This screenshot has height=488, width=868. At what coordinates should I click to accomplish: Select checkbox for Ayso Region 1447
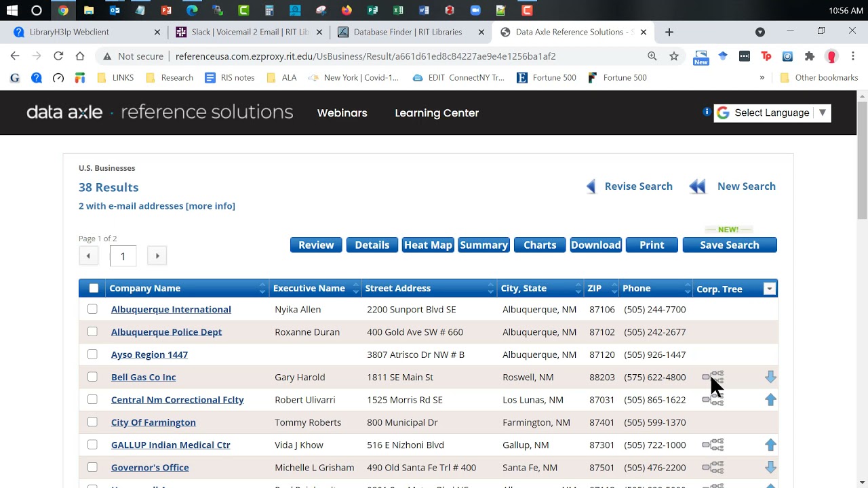[92, 354]
